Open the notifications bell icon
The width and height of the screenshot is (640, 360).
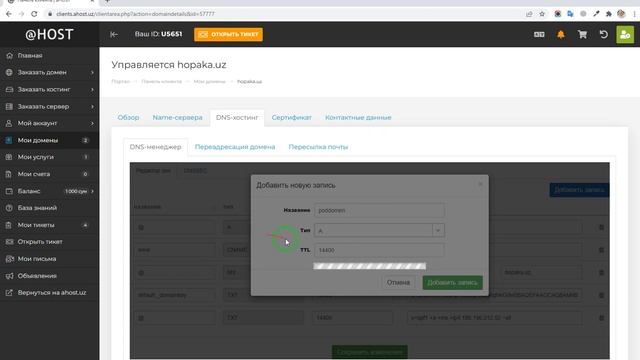coord(561,35)
